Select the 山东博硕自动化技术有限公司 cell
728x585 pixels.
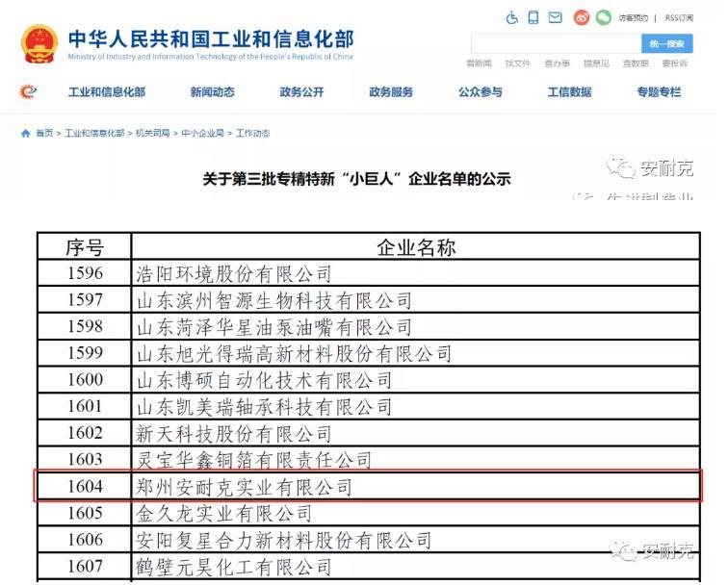(x=416, y=380)
